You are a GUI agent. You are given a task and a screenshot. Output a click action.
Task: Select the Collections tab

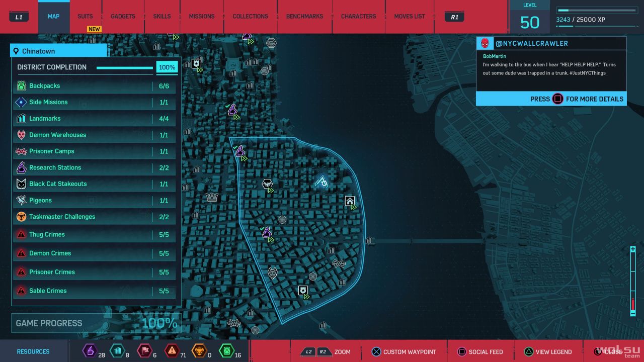pyautogui.click(x=250, y=17)
